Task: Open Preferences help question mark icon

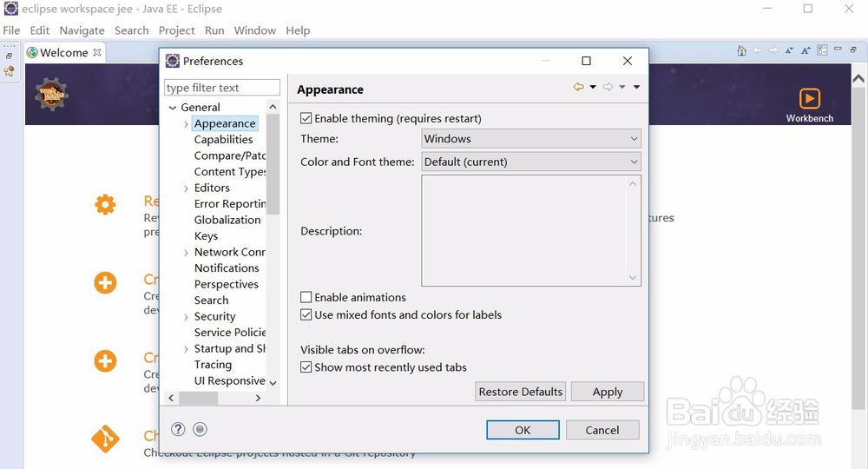Action: coord(178,429)
